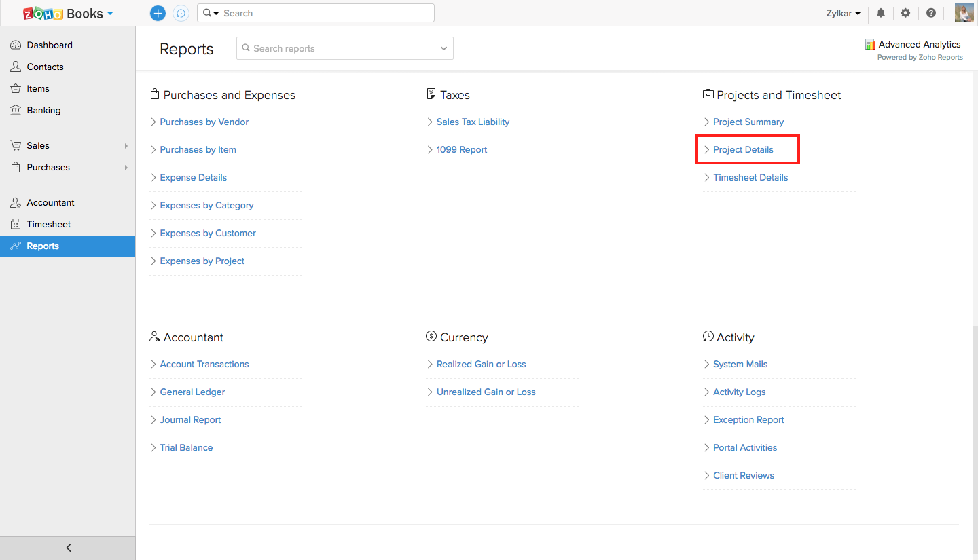Open the recent history clock icon

coord(181,13)
